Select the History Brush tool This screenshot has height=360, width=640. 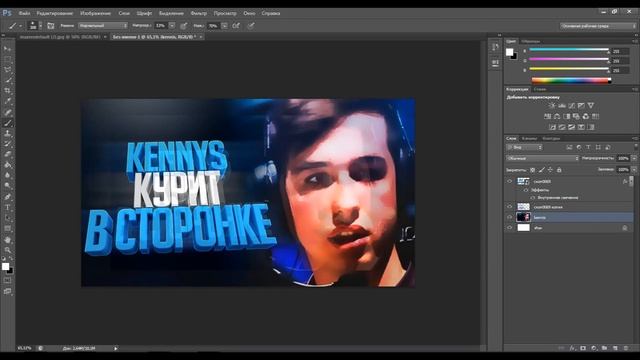tap(8, 144)
